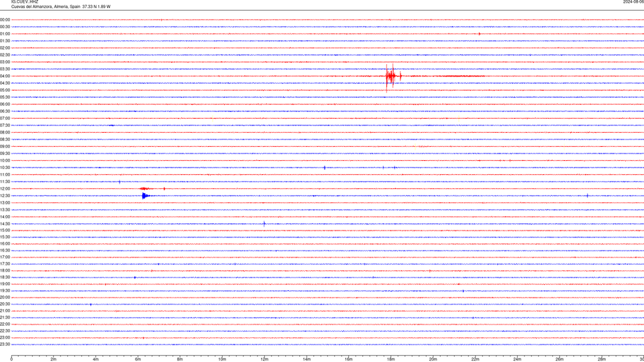Click the 11:30 time label
Image resolution: width=644 pixels, height=362 pixels.
click(x=5, y=182)
